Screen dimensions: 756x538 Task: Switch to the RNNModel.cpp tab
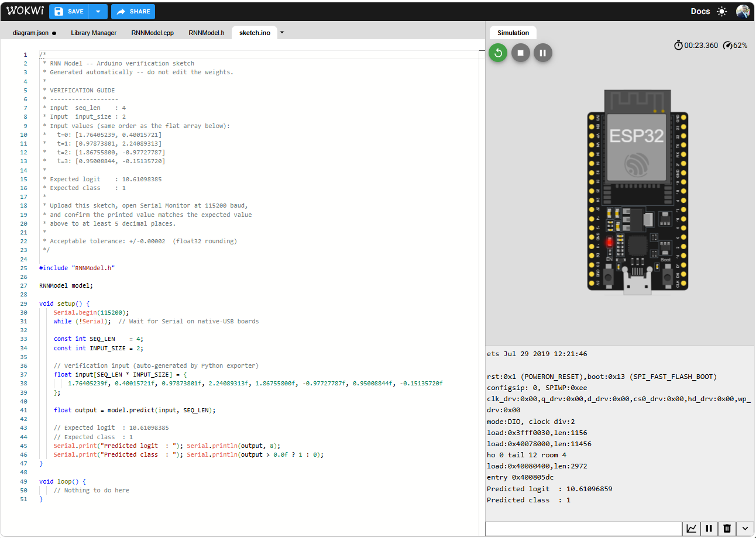coord(152,33)
